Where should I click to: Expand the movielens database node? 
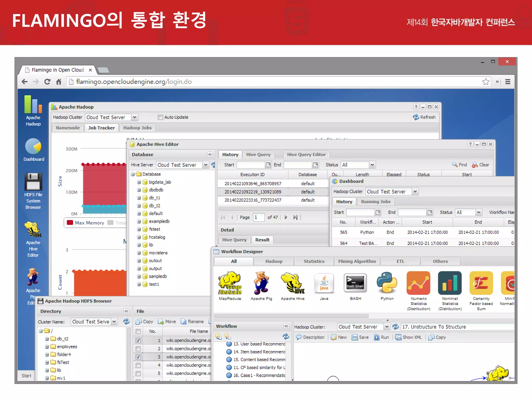[x=139, y=253]
